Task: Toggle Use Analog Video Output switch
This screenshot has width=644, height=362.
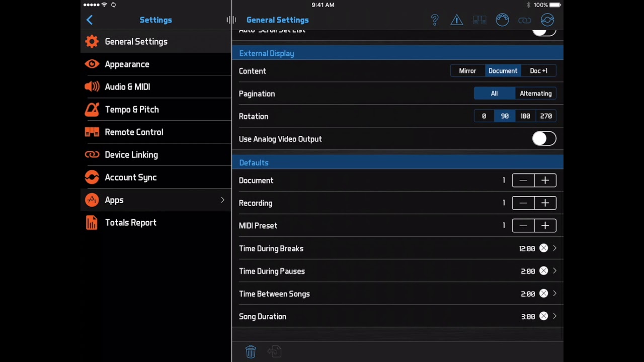Action: pyautogui.click(x=544, y=139)
